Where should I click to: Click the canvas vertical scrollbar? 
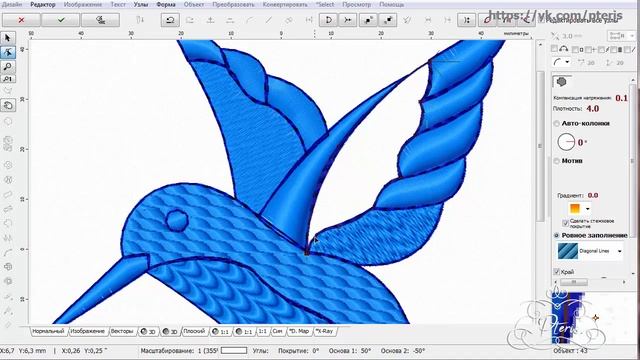540,145
